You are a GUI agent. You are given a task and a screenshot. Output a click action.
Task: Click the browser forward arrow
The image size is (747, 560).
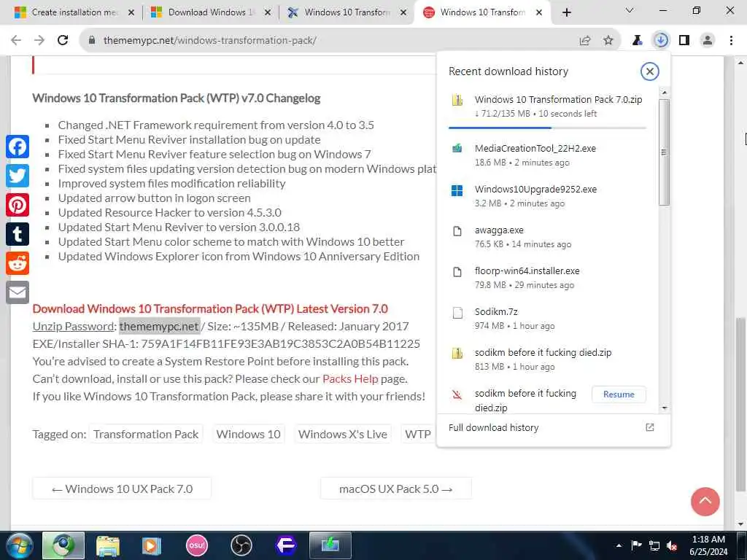[39, 41]
